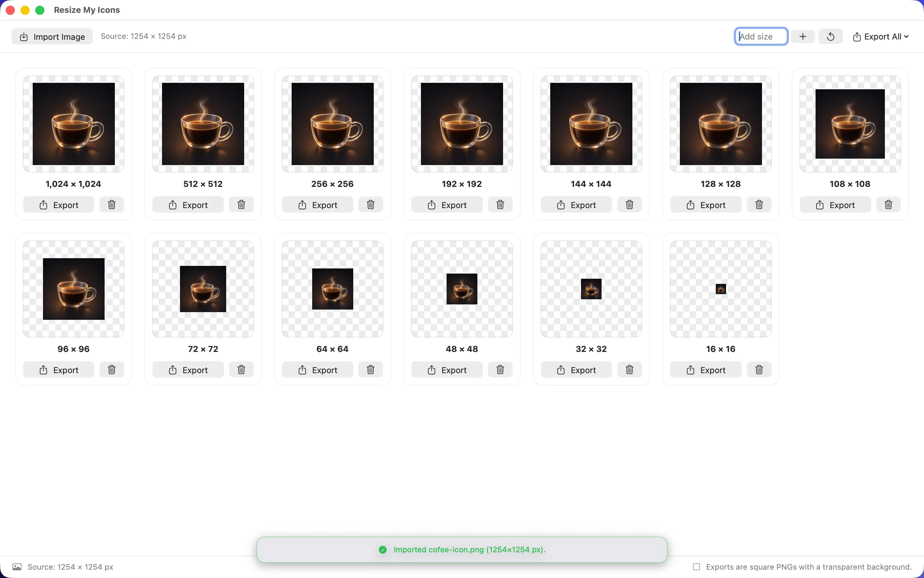Click the green checkmark in import notification
Viewport: 924px width, 578px height.
pyautogui.click(x=382, y=549)
